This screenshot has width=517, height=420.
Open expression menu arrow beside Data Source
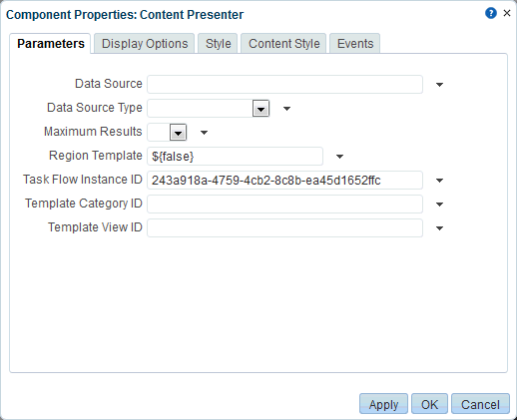pos(439,85)
